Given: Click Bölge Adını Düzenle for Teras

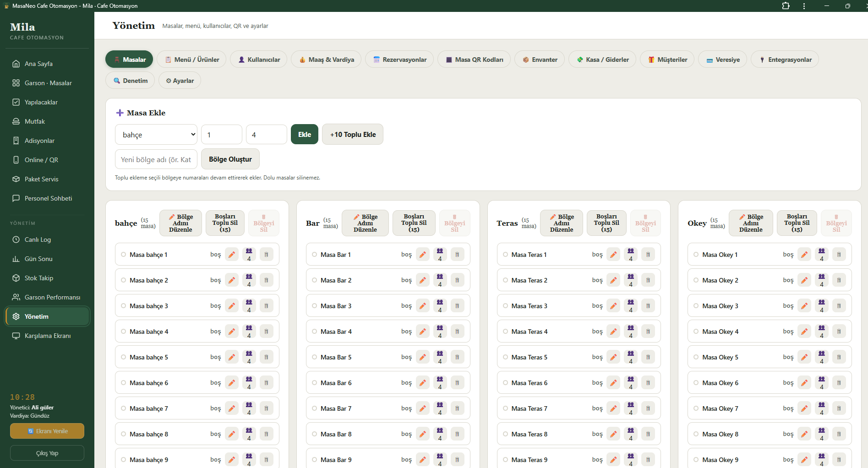Looking at the screenshot, I should 562,223.
